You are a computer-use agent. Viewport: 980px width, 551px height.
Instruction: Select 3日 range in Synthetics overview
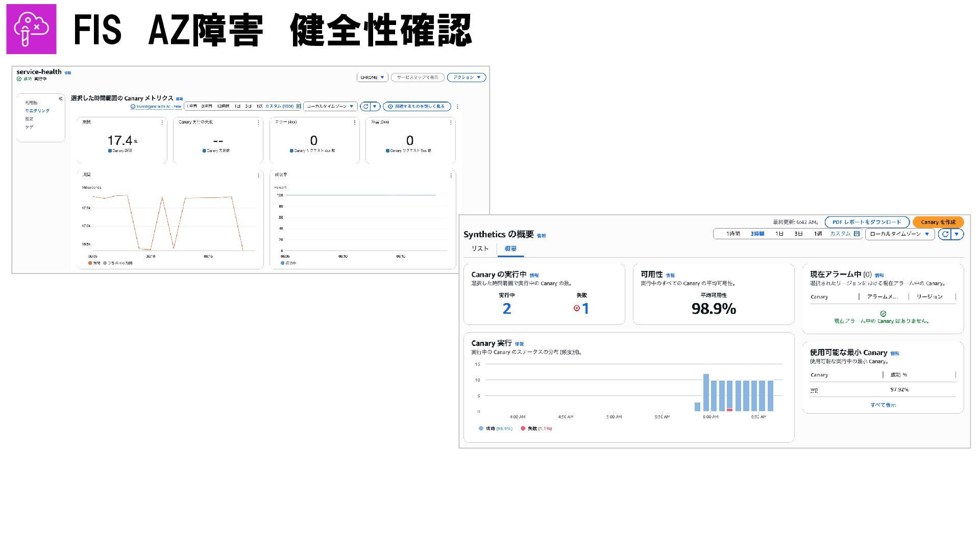click(799, 234)
